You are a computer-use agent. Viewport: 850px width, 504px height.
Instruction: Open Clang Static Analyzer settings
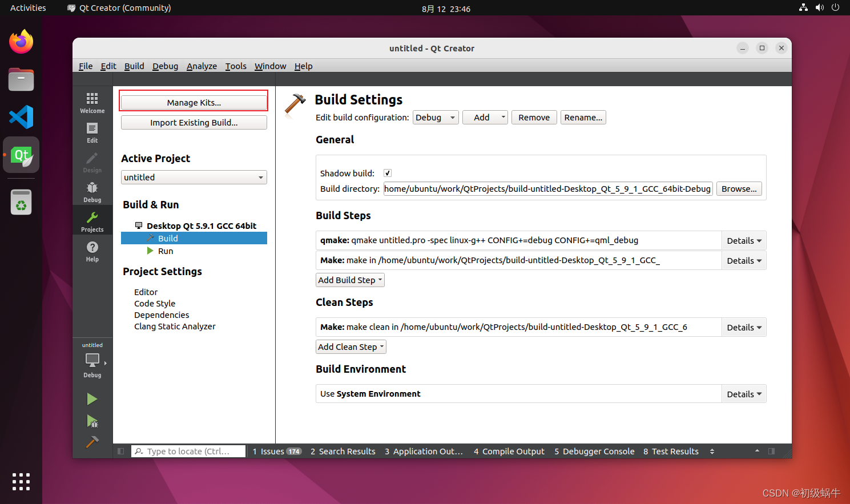[175, 326]
